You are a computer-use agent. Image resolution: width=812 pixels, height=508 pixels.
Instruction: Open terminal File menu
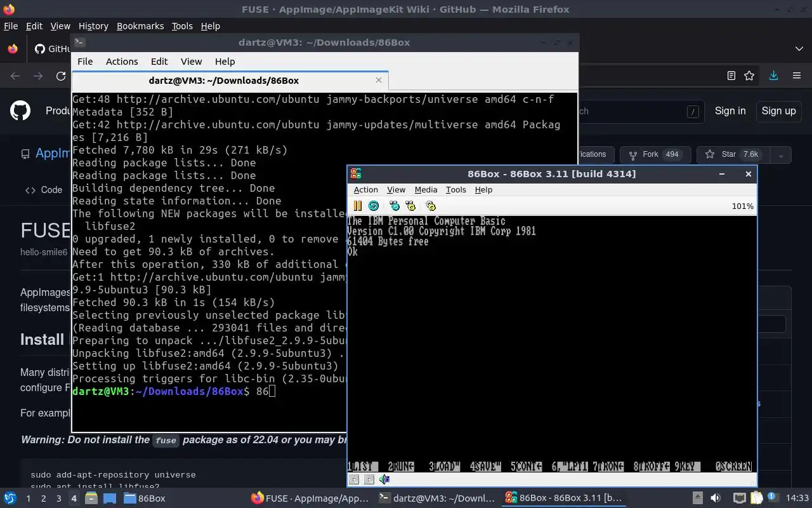pos(85,62)
